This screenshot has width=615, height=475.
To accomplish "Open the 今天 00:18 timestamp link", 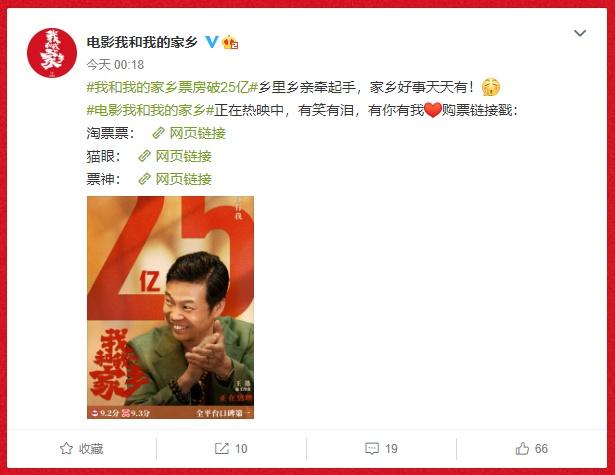I will click(x=115, y=65).
